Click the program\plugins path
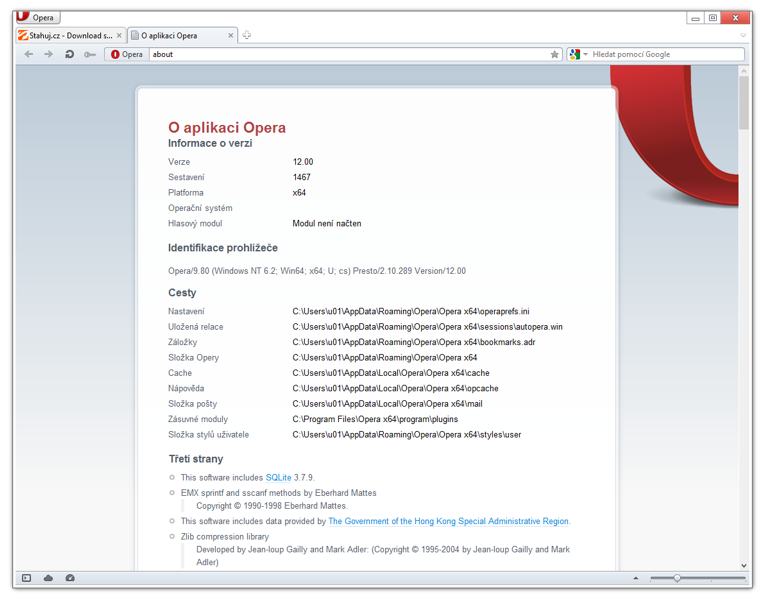Viewport: 764px width, 600px height. [x=375, y=419]
